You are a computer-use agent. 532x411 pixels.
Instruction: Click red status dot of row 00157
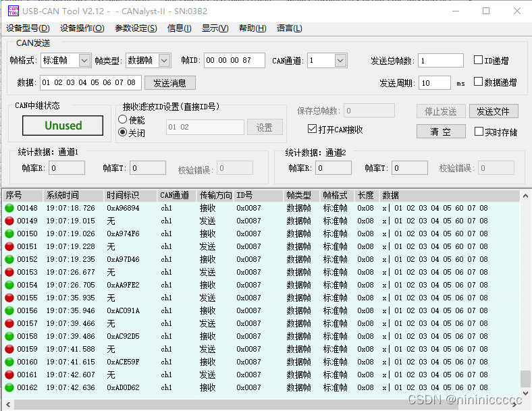coord(9,323)
